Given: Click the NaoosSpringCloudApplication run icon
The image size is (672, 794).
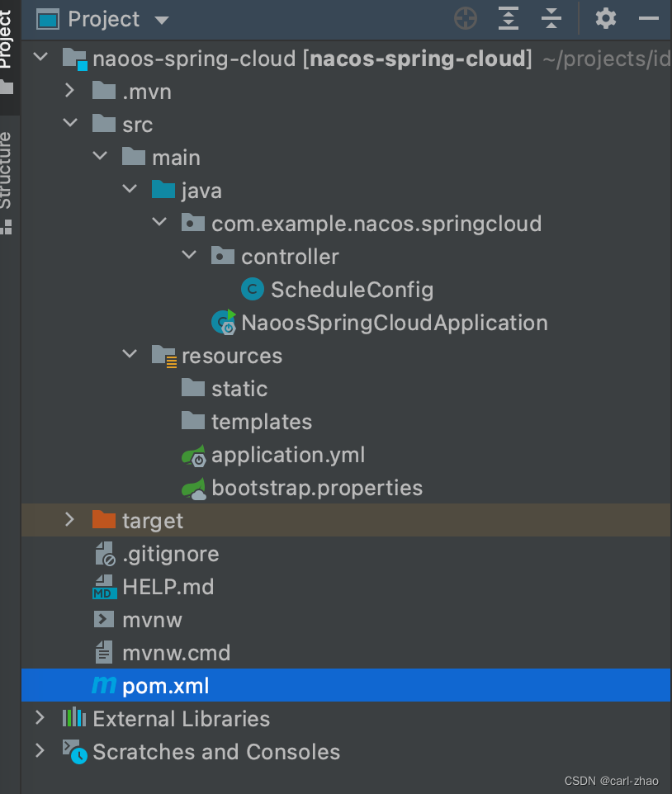Looking at the screenshot, I should [223, 322].
